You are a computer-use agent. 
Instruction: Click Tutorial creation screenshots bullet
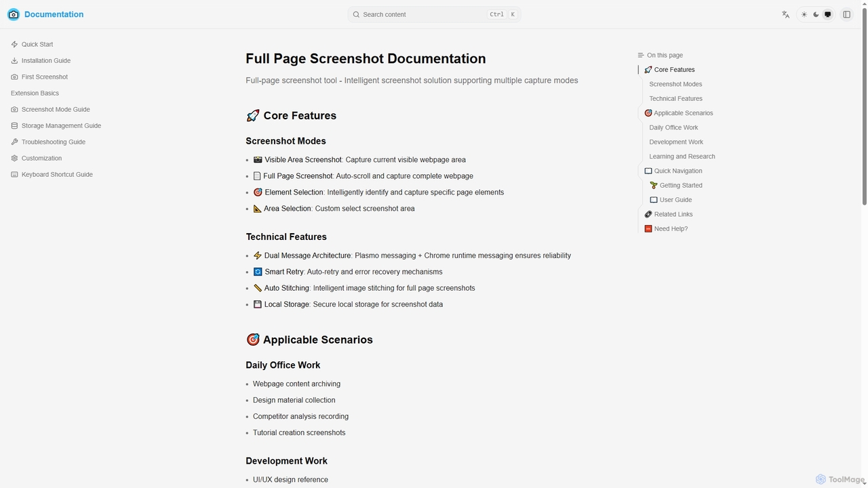tap(299, 432)
